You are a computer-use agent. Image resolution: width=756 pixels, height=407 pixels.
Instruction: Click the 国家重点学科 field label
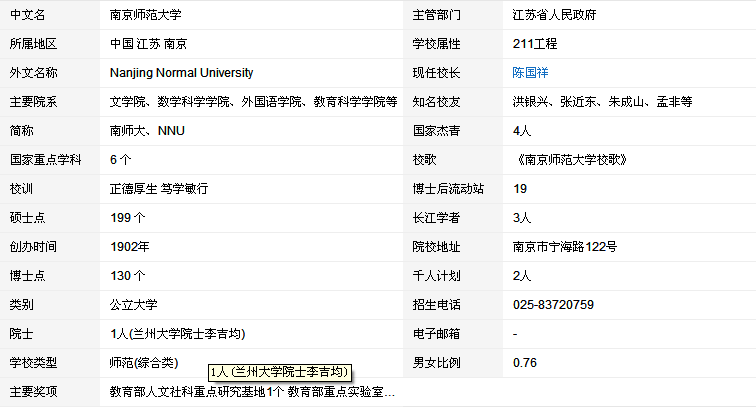point(45,160)
